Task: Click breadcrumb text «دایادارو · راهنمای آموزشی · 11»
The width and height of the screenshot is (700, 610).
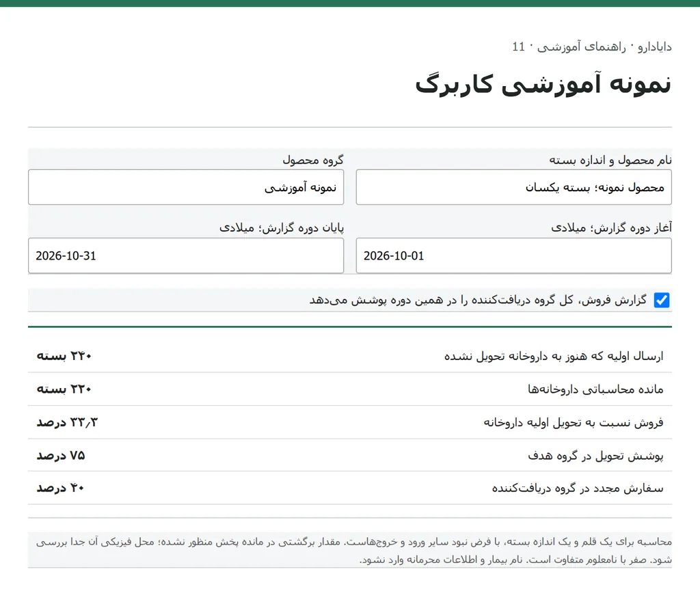Action: pos(591,47)
